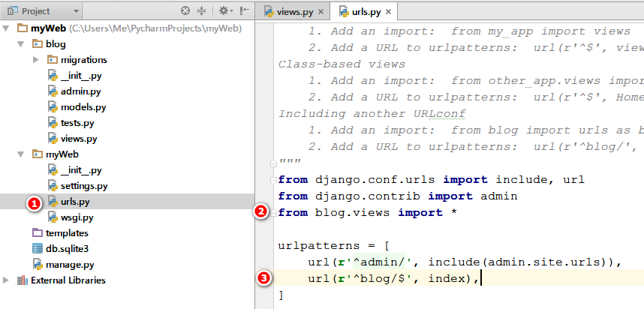
Task: Fold imports at 'from django.conf.urls' line
Action: tap(273, 180)
